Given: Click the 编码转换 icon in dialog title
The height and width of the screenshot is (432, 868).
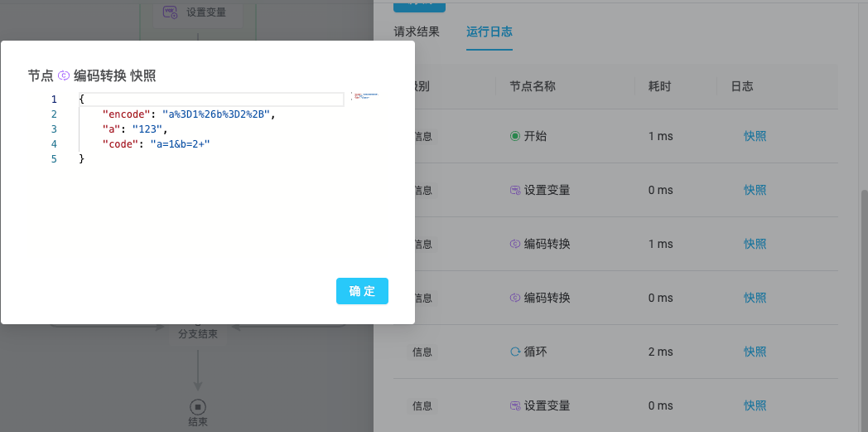Looking at the screenshot, I should click(x=64, y=76).
